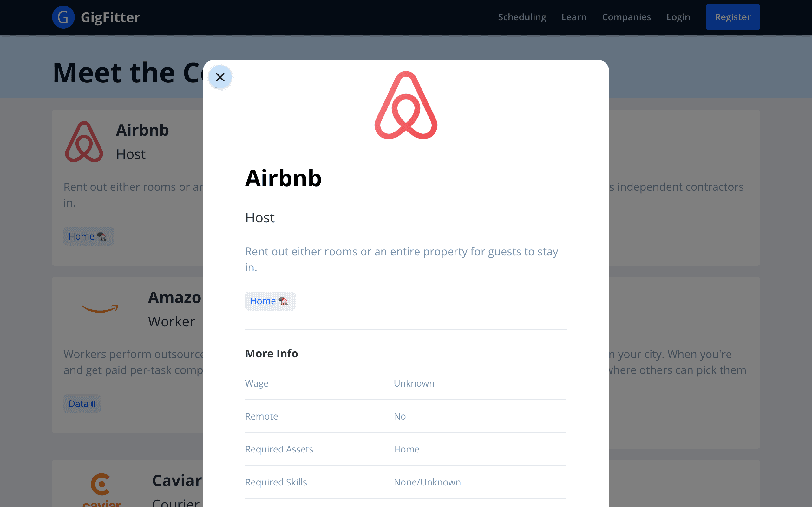The image size is (812, 507).
Task: Click the Required Assets row
Action: pyautogui.click(x=405, y=449)
